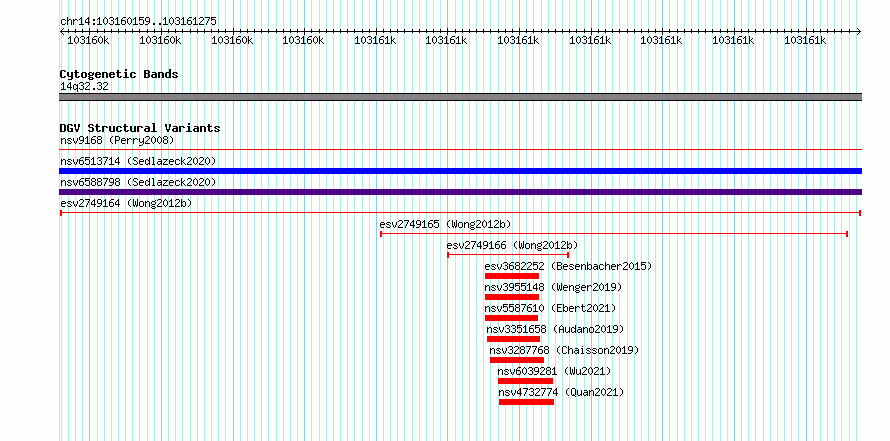Open nsv5587610 (Ebert2021) variant label

point(550,308)
